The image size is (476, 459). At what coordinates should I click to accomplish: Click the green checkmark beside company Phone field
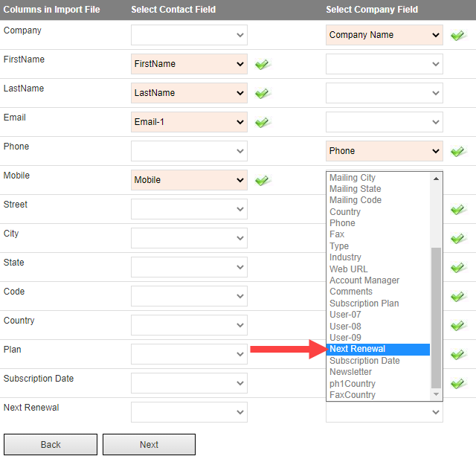(457, 152)
